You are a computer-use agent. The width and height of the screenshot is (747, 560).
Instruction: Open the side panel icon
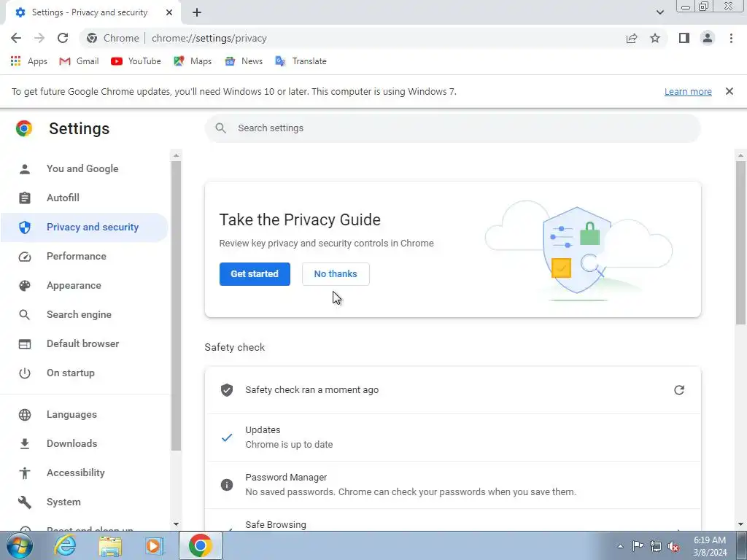(684, 38)
